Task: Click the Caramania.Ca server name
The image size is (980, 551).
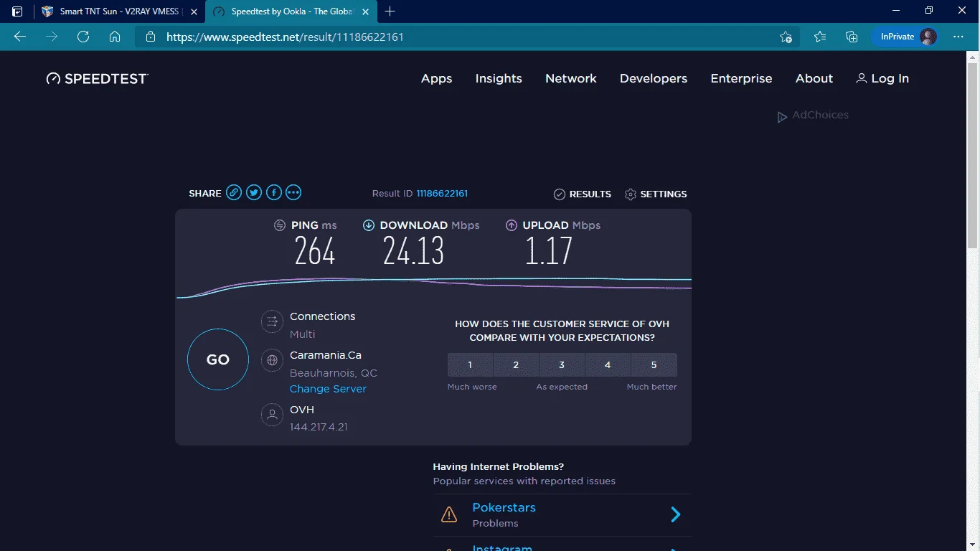Action: coord(326,355)
